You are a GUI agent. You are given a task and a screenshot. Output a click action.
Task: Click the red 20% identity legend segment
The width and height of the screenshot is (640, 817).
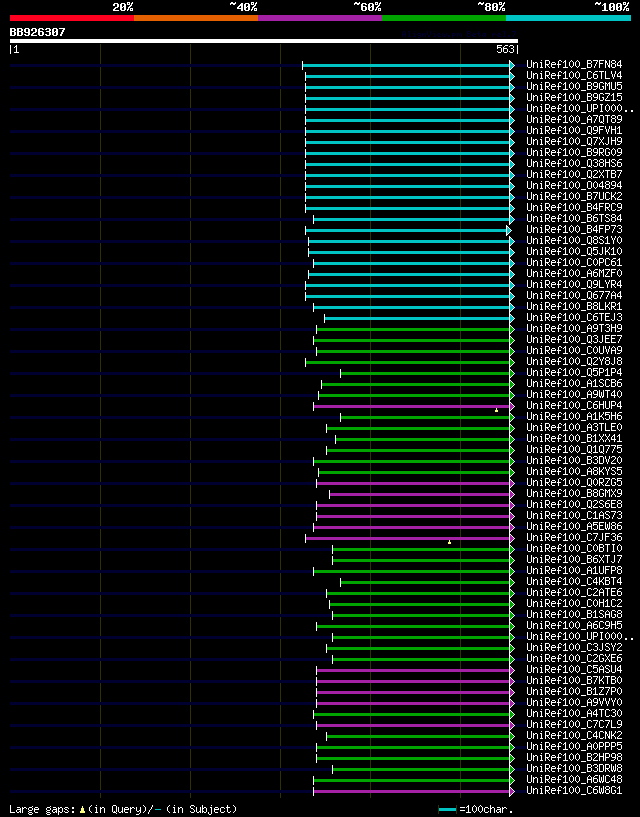pos(72,18)
